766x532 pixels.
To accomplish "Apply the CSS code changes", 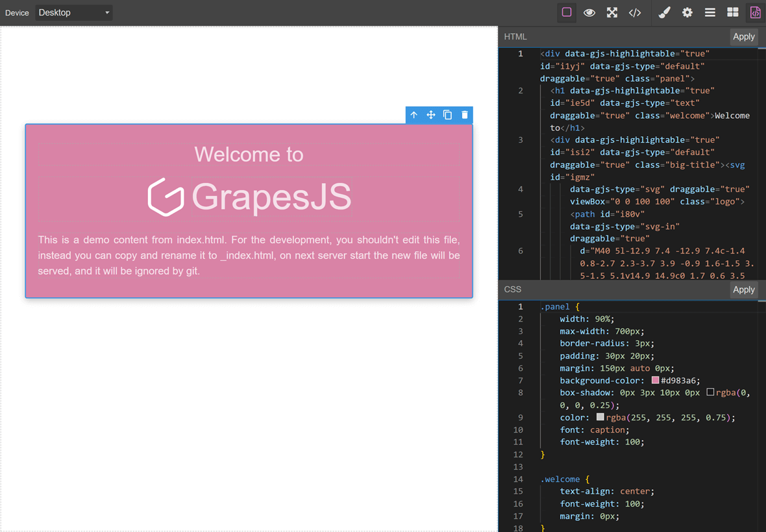I will [743, 289].
